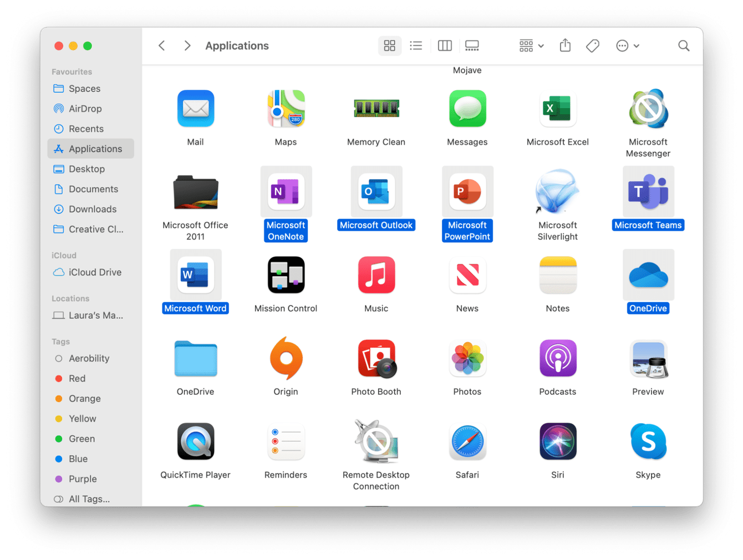Open the Photos app
This screenshot has height=560, width=743.
pos(467,358)
